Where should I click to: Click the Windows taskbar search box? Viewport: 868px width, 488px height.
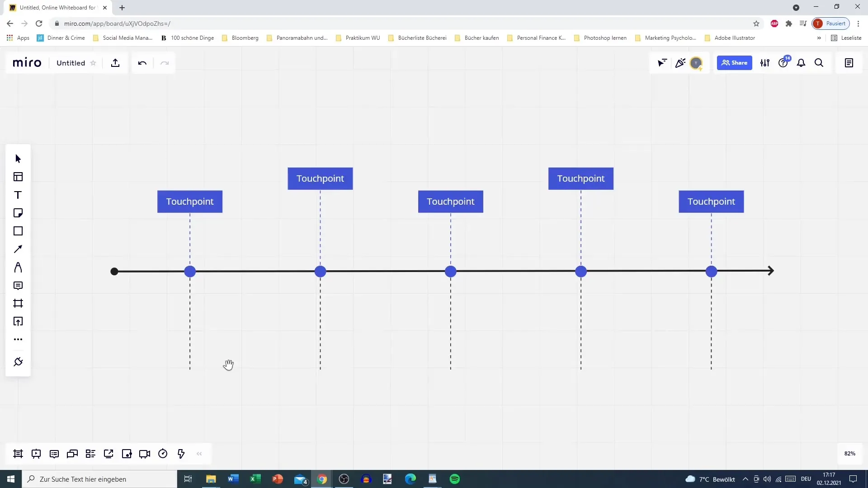(99, 479)
